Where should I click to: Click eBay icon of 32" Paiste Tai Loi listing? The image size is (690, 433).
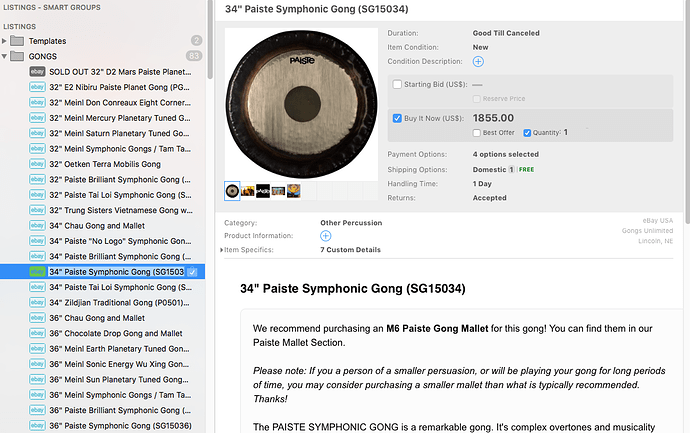coord(37,194)
